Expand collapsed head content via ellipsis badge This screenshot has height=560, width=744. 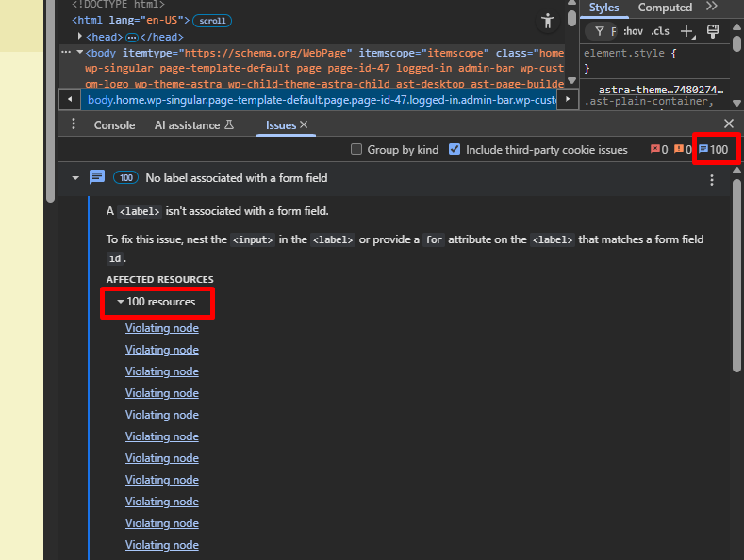click(132, 37)
